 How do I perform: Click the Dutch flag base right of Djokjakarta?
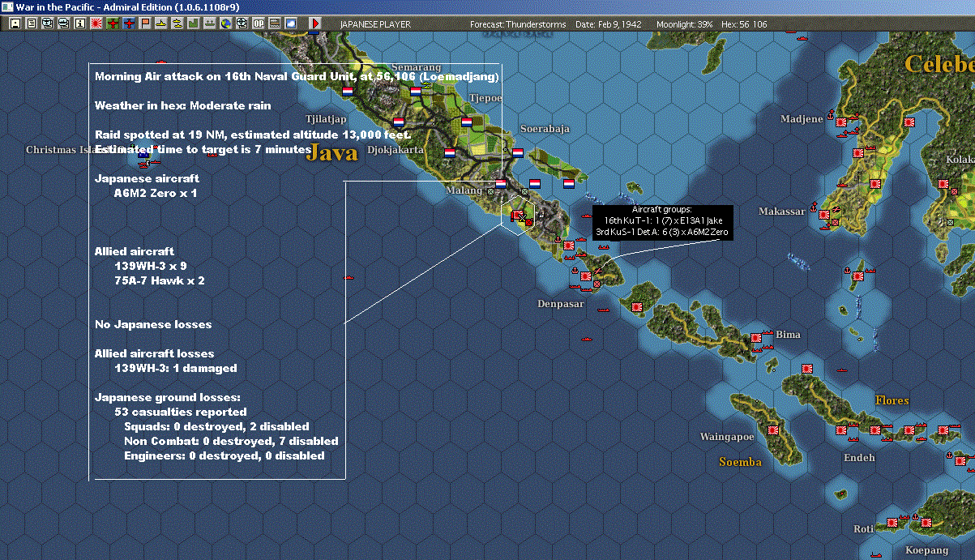pyautogui.click(x=449, y=152)
